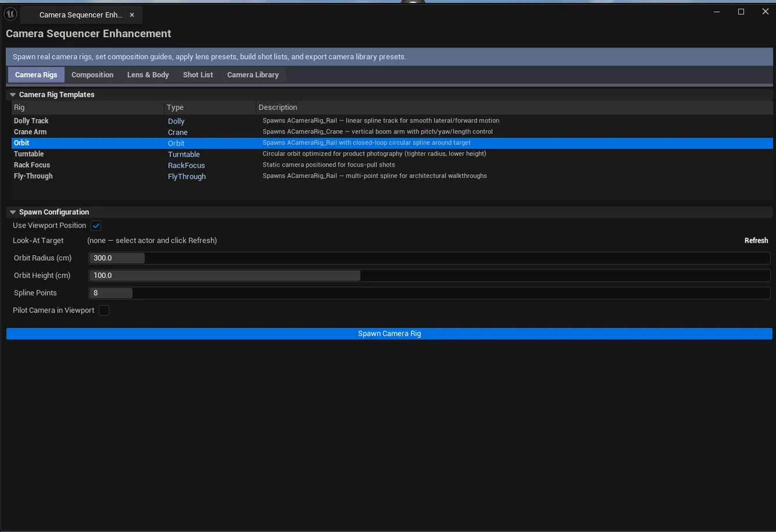Screen dimensions: 776x532
Task: Click the Crane type cell
Action: (178, 132)
